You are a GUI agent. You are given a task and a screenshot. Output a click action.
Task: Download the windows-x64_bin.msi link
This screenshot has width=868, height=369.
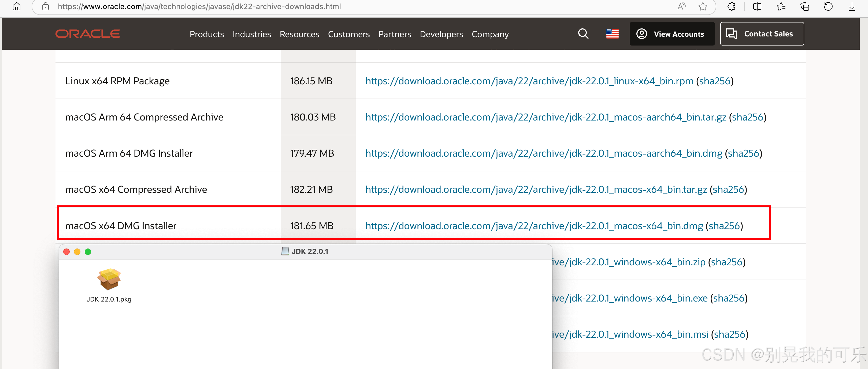click(x=630, y=334)
